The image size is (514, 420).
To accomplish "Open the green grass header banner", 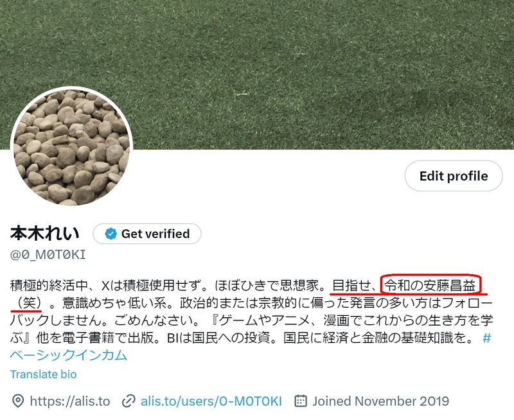I will click(x=257, y=74).
